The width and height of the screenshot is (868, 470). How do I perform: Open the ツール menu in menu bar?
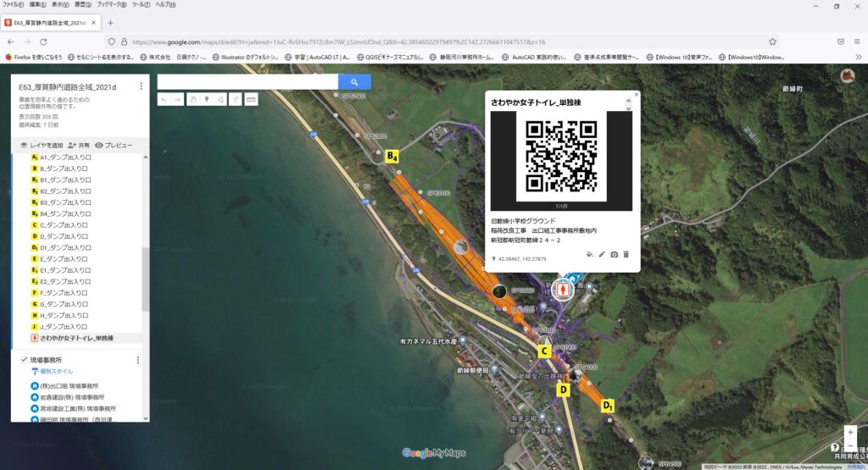point(141,5)
